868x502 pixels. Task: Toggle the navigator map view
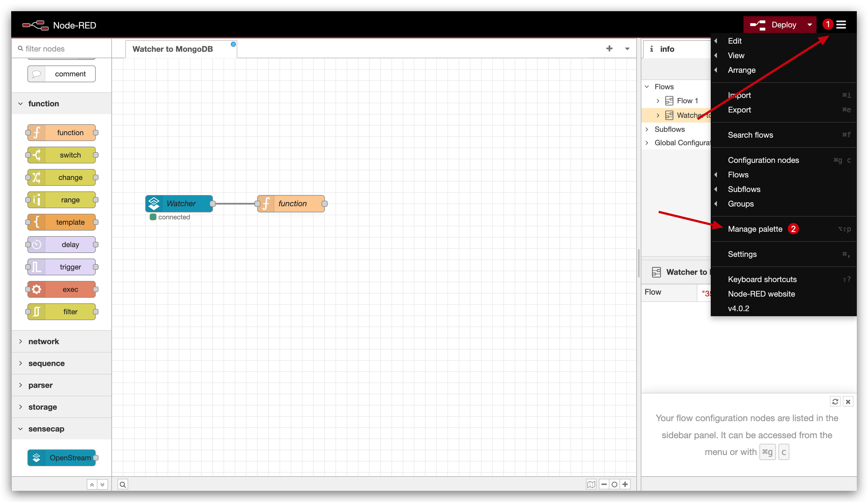click(592, 484)
